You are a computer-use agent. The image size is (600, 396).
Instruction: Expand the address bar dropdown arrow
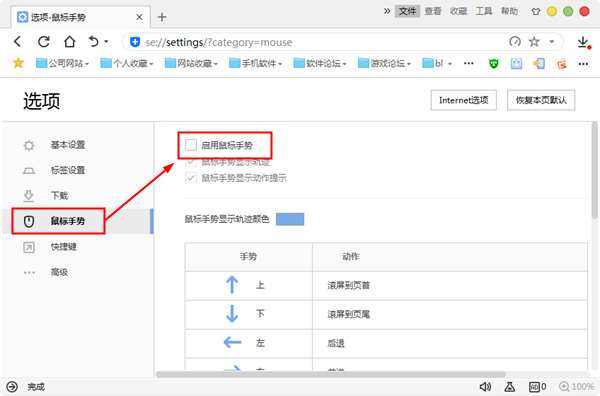coord(551,41)
